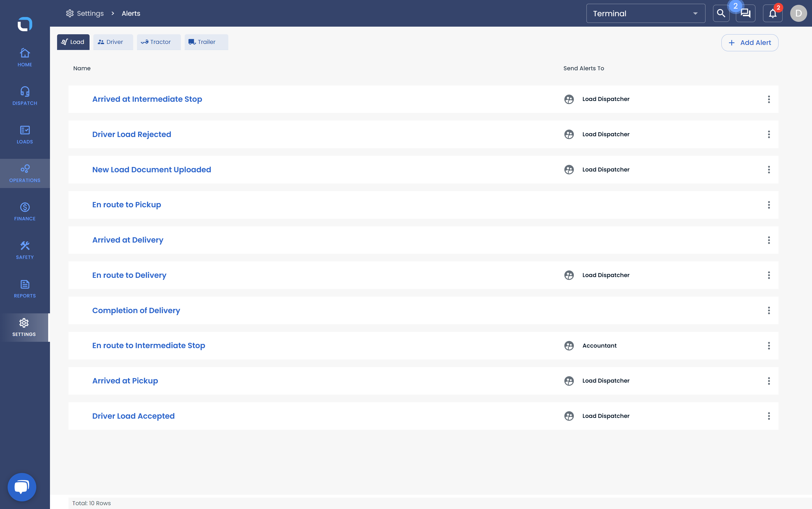Go back to Settings via breadcrumb
812x509 pixels.
tap(85, 13)
